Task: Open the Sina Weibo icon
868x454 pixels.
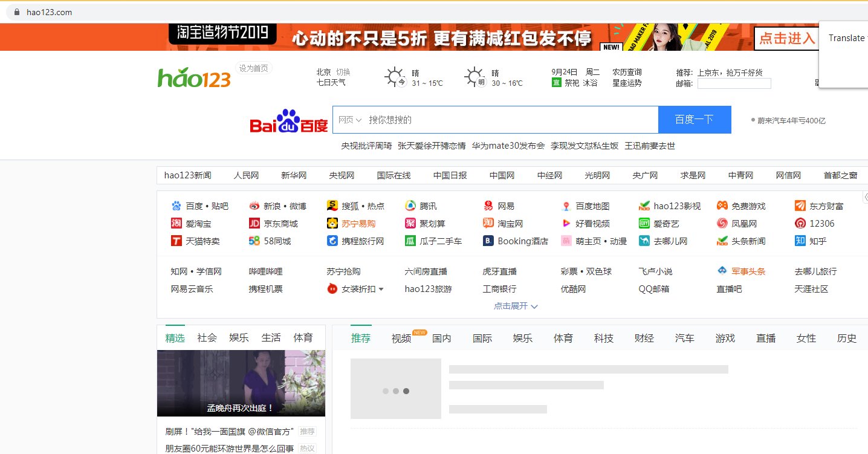Action: [254, 206]
